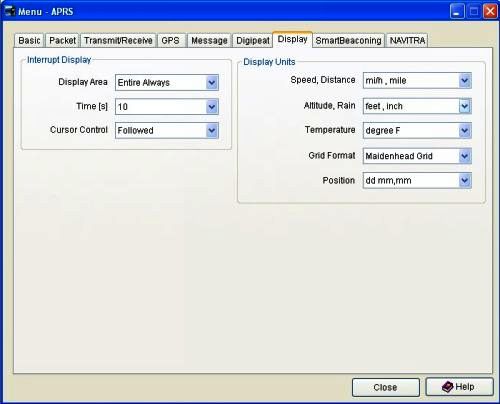Open the SmartBeaconing tab
This screenshot has width=500, height=404.
[x=348, y=40]
